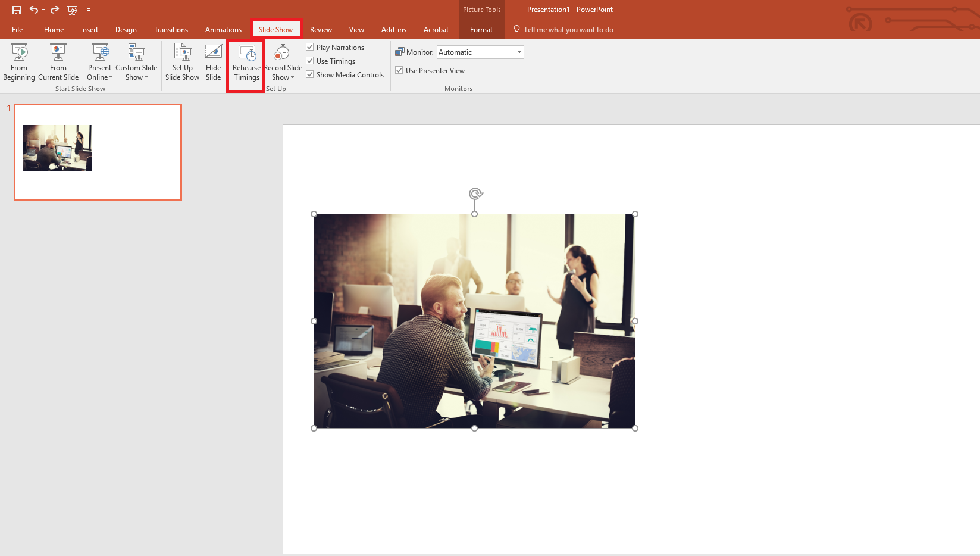The height and width of the screenshot is (556, 980).
Task: Click the Hide Slide button
Action: pyautogui.click(x=213, y=63)
